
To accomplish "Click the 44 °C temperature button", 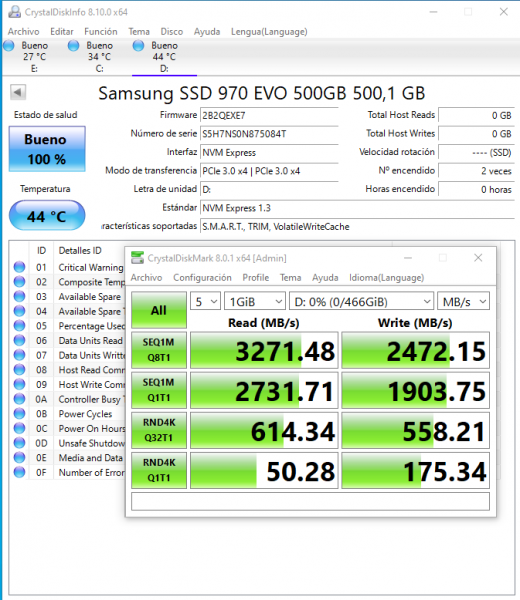I will click(47, 216).
